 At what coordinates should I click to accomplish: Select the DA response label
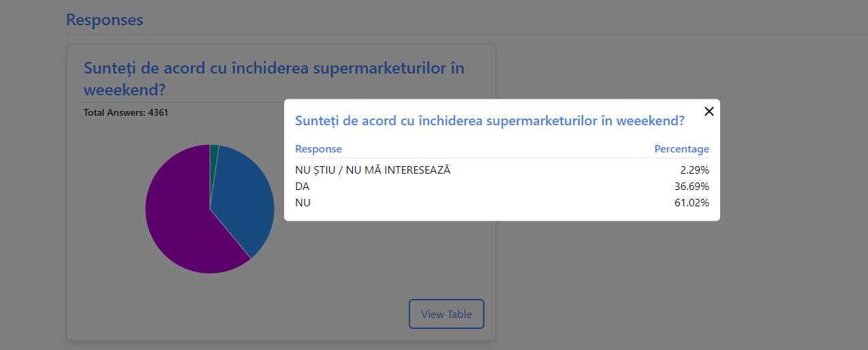(302, 187)
